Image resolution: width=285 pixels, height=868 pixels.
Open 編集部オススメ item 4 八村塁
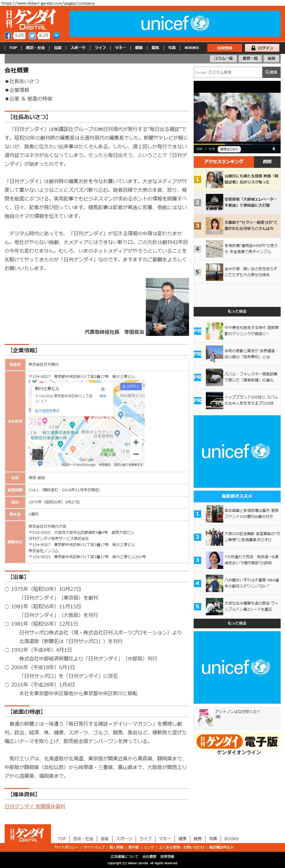click(x=237, y=584)
